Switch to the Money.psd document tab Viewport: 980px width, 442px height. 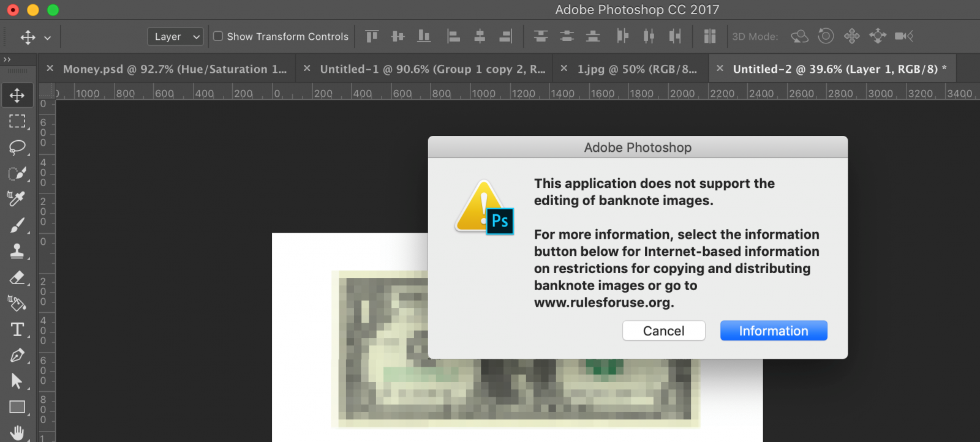coord(175,69)
